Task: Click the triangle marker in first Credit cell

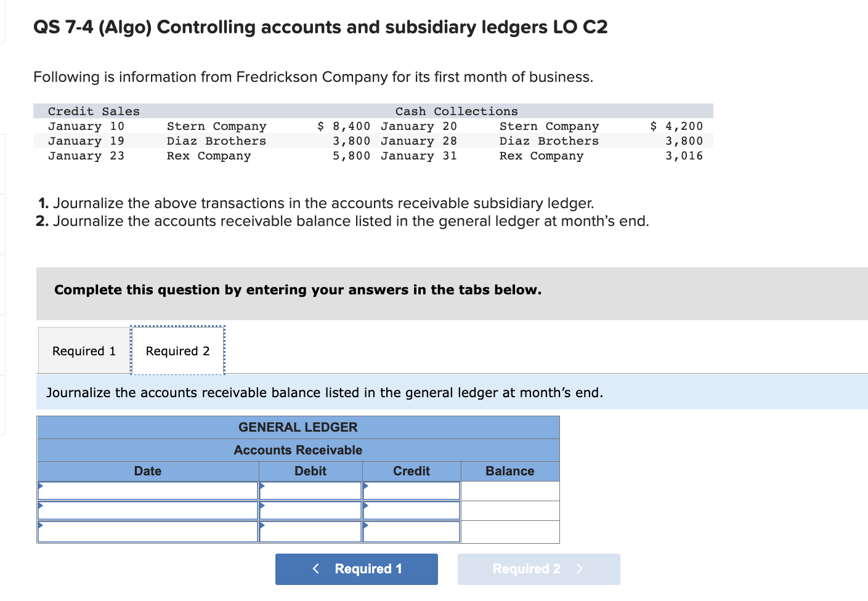Action: pos(365,486)
